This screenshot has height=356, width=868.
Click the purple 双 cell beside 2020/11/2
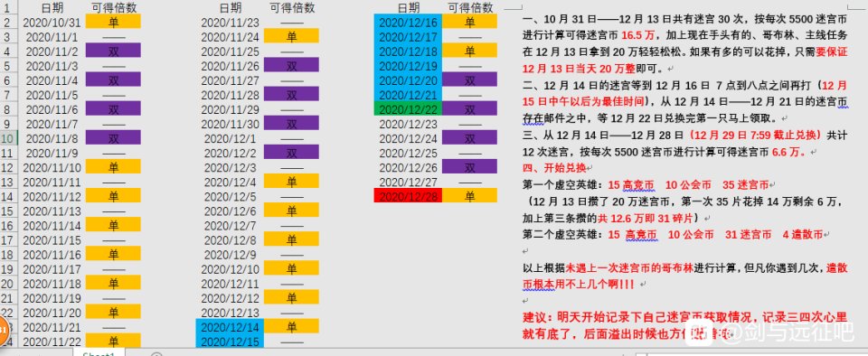point(113,51)
